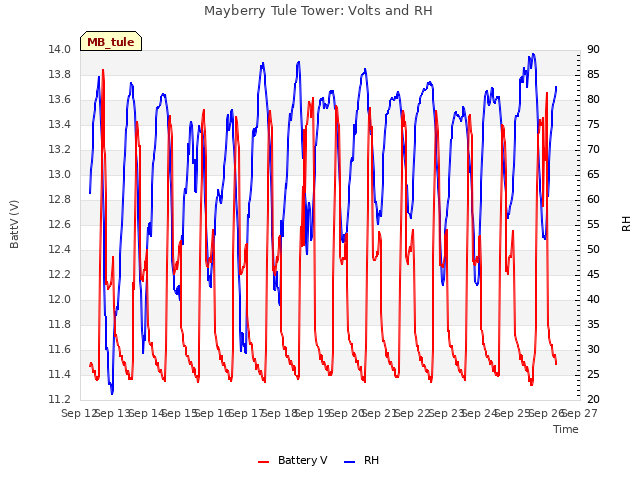Image resolution: width=640 pixels, height=480 pixels.
Task: Click the 50 value on RH axis
Action: click(593, 249)
